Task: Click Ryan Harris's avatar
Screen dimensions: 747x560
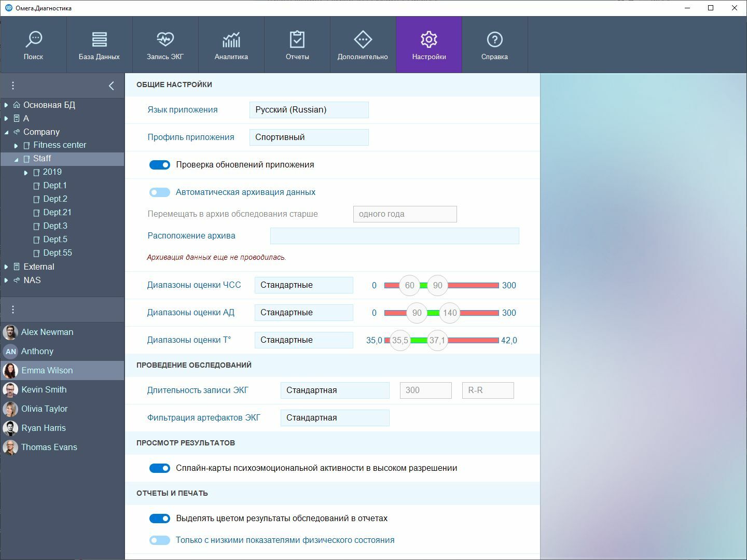Action: 10,428
